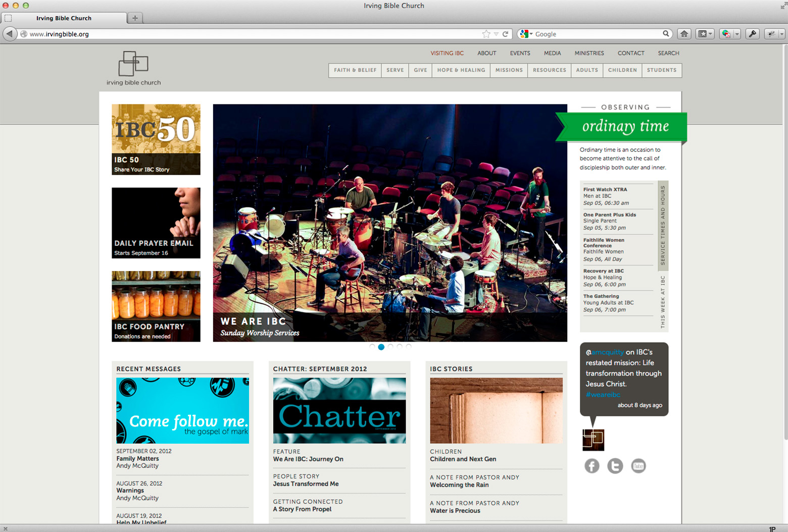Open Children and Next Gen story
This screenshot has height=532, width=788.
tap(463, 459)
